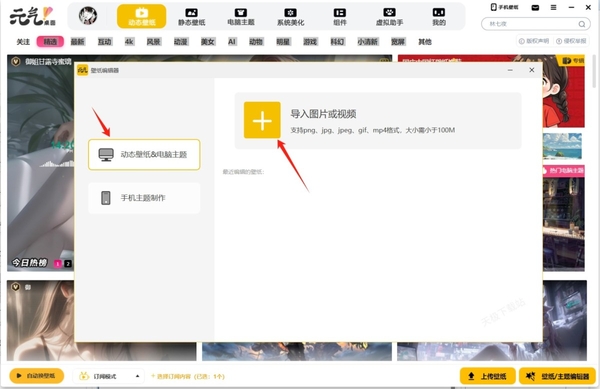Viewport: 600px width, 389px height.
Task: Open the hamburger main menu
Action: [553, 7]
